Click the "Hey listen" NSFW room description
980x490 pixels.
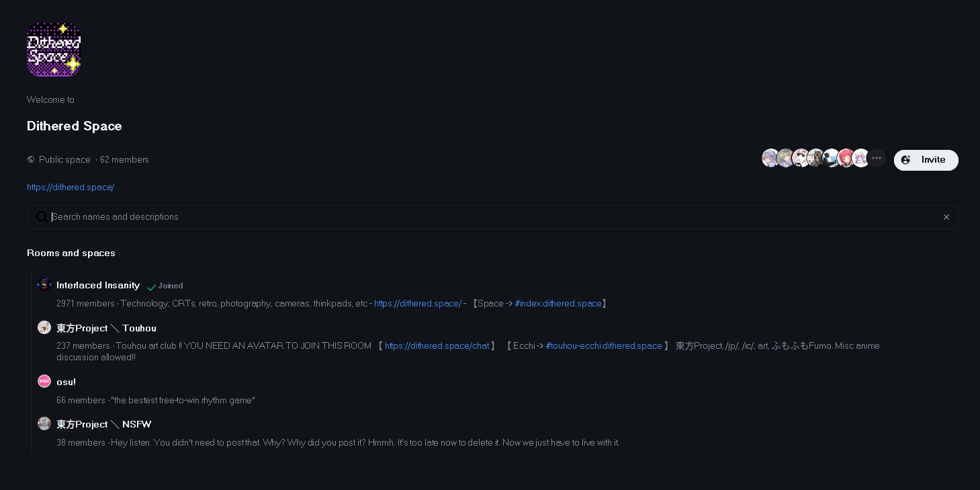tap(365, 443)
